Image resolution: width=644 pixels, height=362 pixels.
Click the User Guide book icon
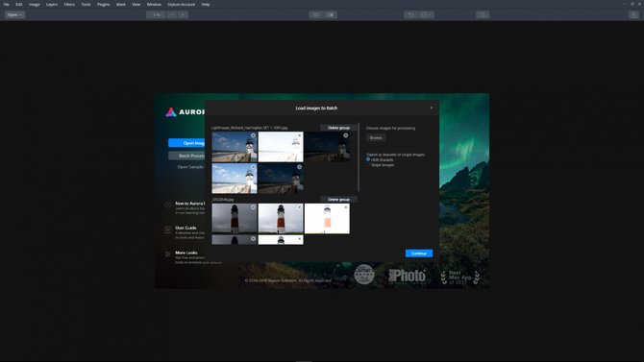[168, 229]
